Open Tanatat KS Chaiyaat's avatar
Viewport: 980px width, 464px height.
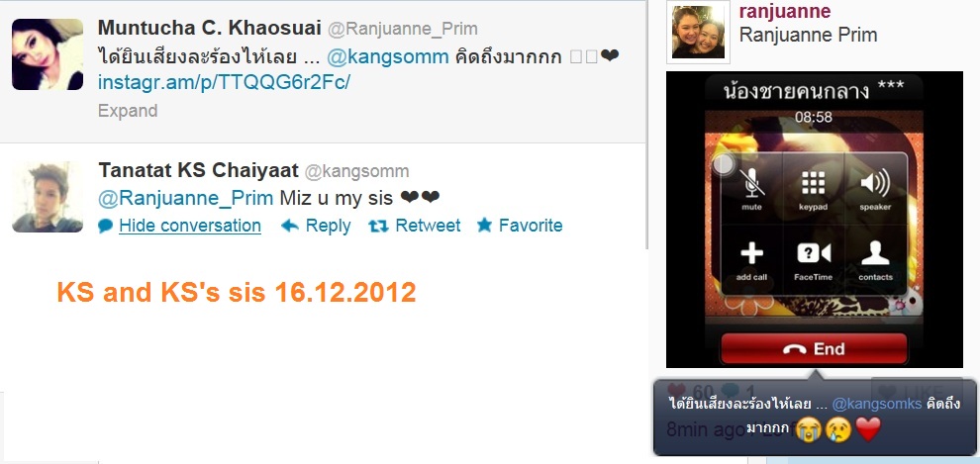48,197
